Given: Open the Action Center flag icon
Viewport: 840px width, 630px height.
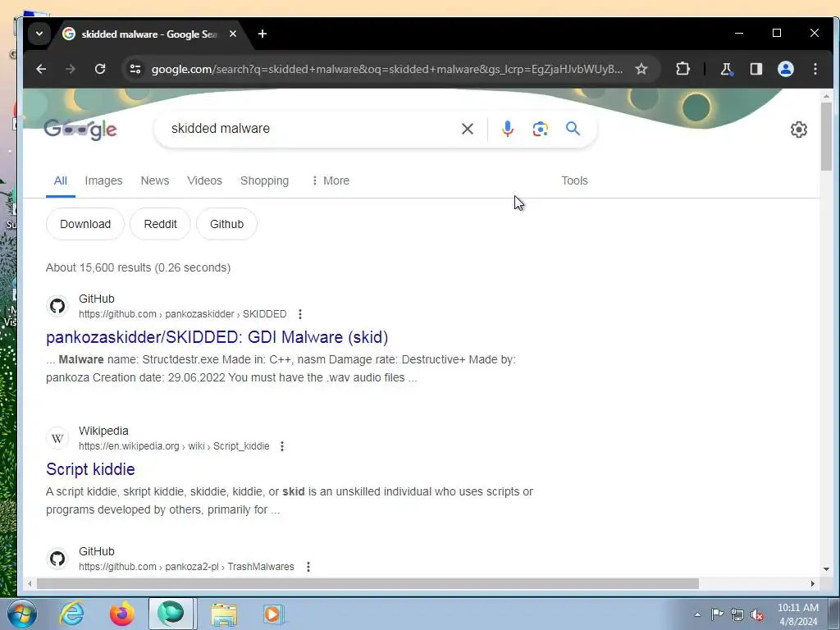Looking at the screenshot, I should pos(717,614).
